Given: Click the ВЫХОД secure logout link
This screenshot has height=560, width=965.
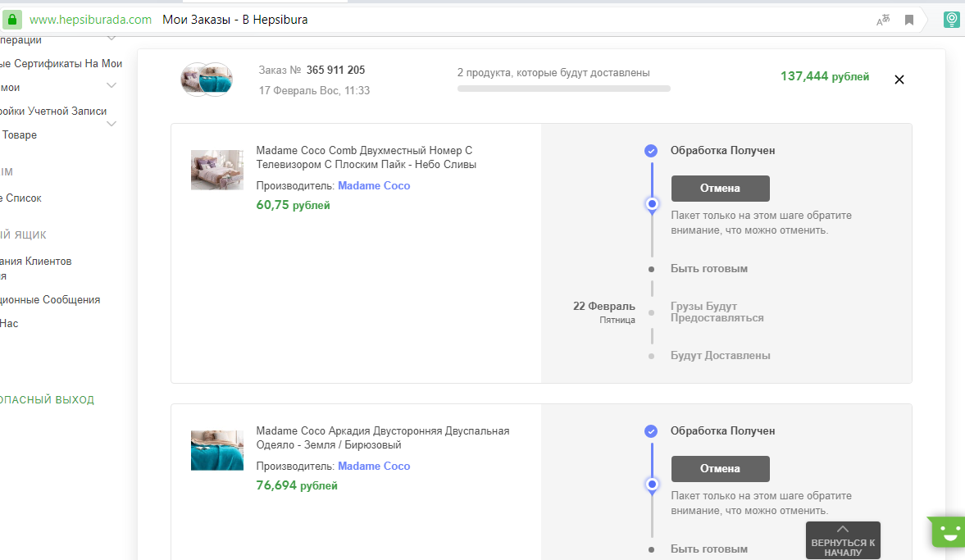Looking at the screenshot, I should (x=47, y=400).
